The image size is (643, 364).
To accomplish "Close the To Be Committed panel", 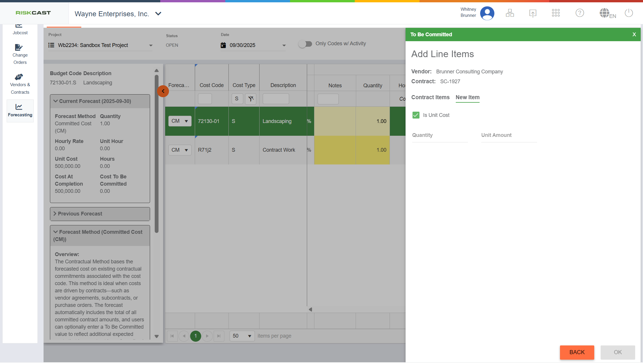I will pos(634,35).
